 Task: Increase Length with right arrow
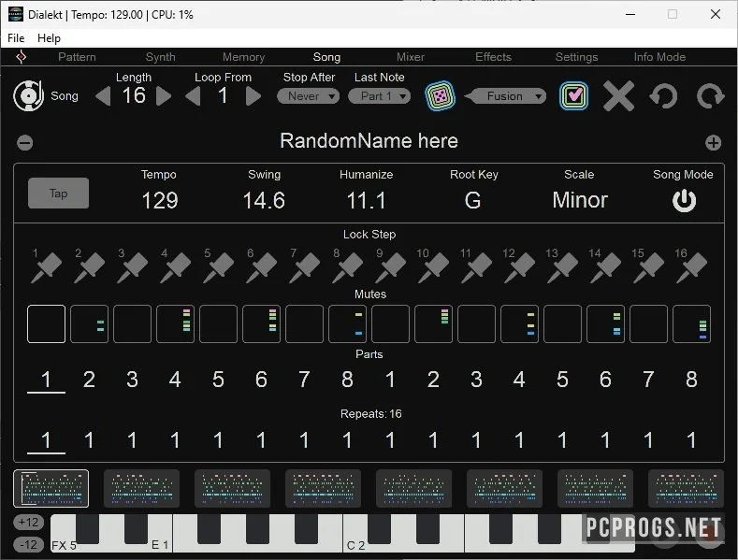point(164,96)
